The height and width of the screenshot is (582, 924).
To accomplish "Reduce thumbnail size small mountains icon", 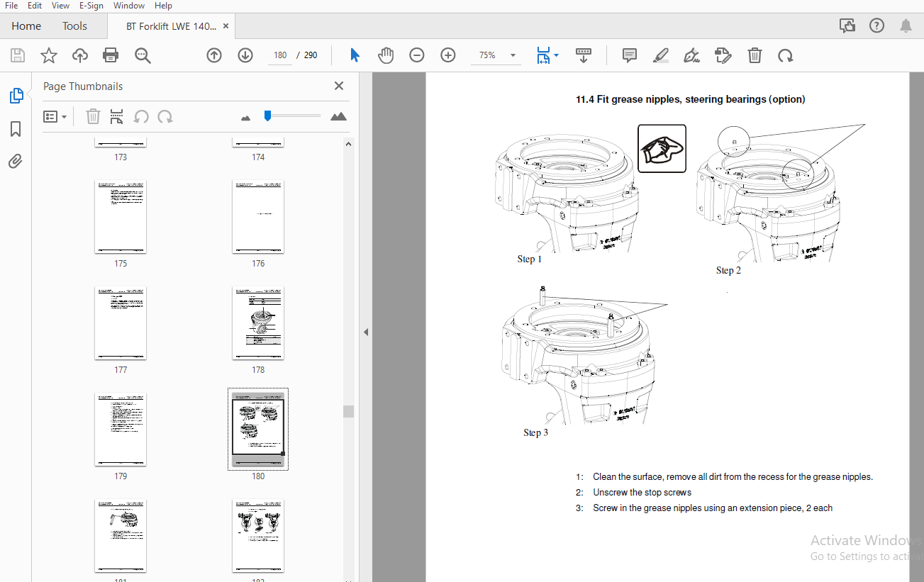I will click(246, 118).
